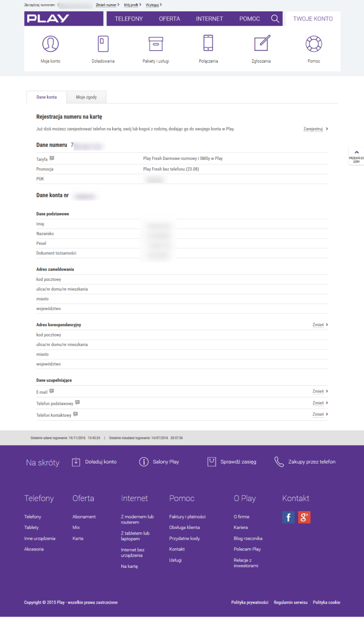The width and height of the screenshot is (364, 623).
Task: Click the Doładuj konto shortcut
Action: pyautogui.click(x=100, y=462)
